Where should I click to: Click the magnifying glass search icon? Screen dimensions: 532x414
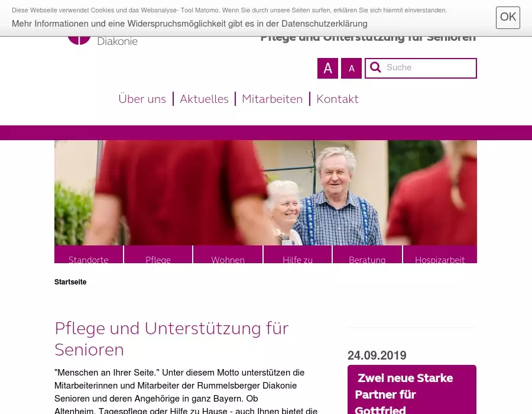[375, 67]
